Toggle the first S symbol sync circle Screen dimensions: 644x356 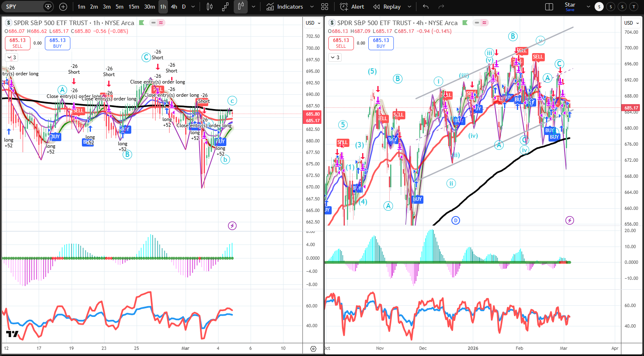(x=600, y=7)
